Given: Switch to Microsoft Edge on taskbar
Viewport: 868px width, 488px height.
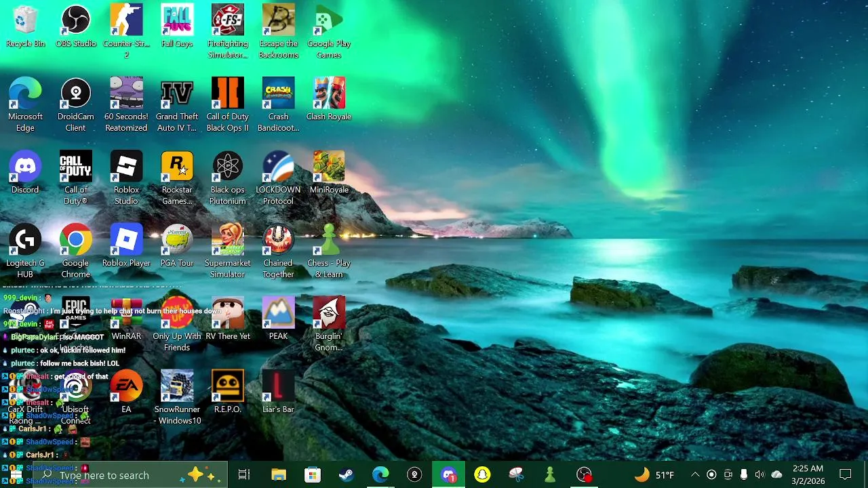Looking at the screenshot, I should click(x=380, y=475).
